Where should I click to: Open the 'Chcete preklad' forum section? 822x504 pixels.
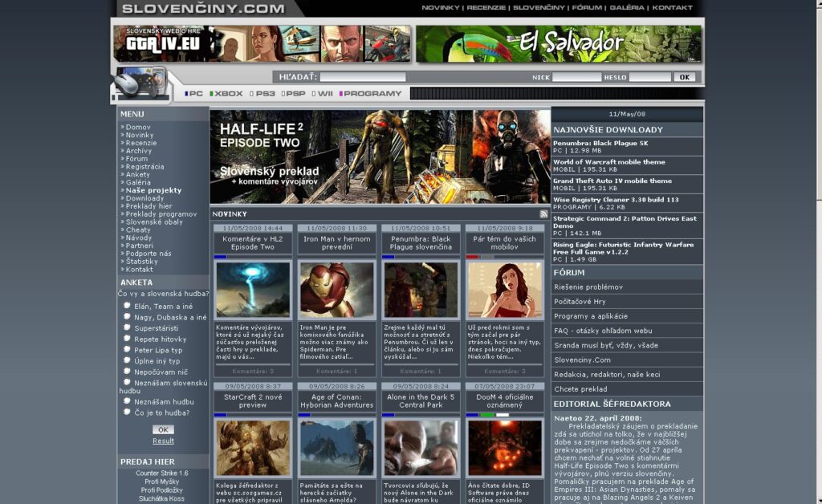[x=580, y=388]
